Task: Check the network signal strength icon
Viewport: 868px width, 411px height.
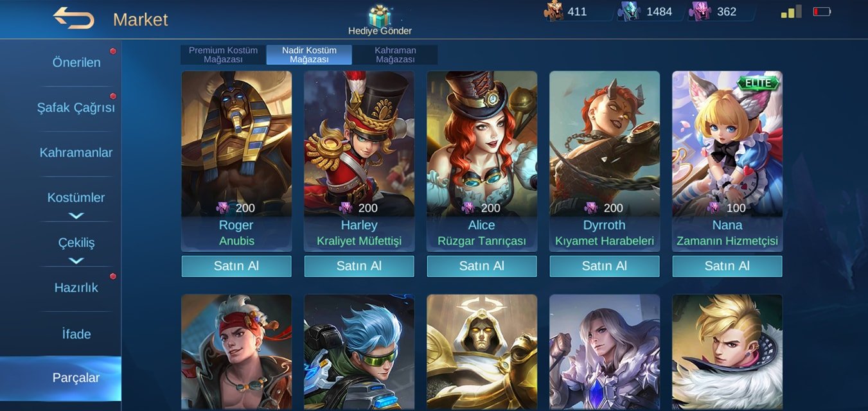Action: [x=791, y=12]
